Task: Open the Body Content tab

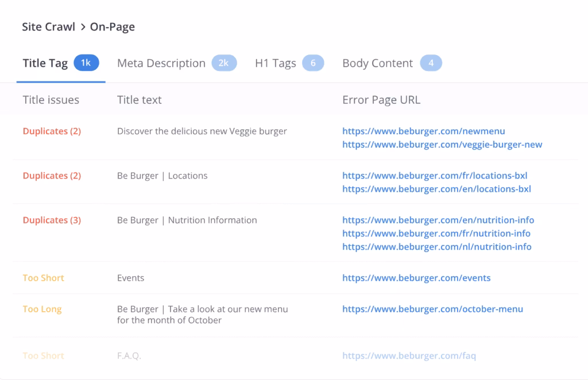Action: tap(377, 63)
